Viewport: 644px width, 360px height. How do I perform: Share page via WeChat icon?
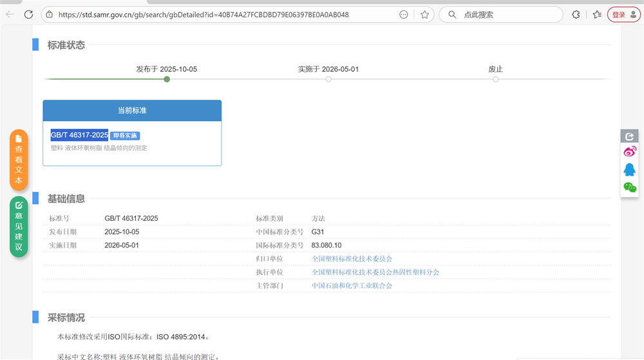(629, 187)
